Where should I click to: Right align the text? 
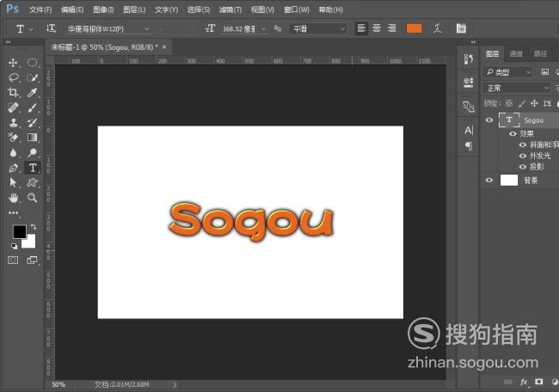click(x=392, y=28)
